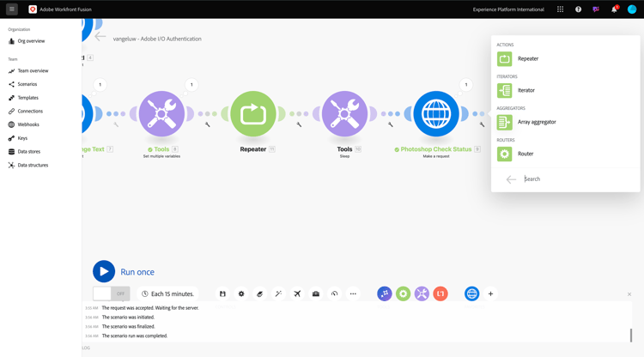
Task: Click wrench filter between Tools Sleep and Photoshop
Action: pos(391,124)
